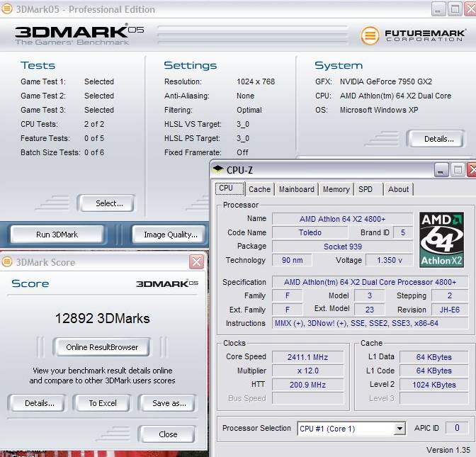
Task: Click the Revision value JH-E6
Action: (x=450, y=310)
